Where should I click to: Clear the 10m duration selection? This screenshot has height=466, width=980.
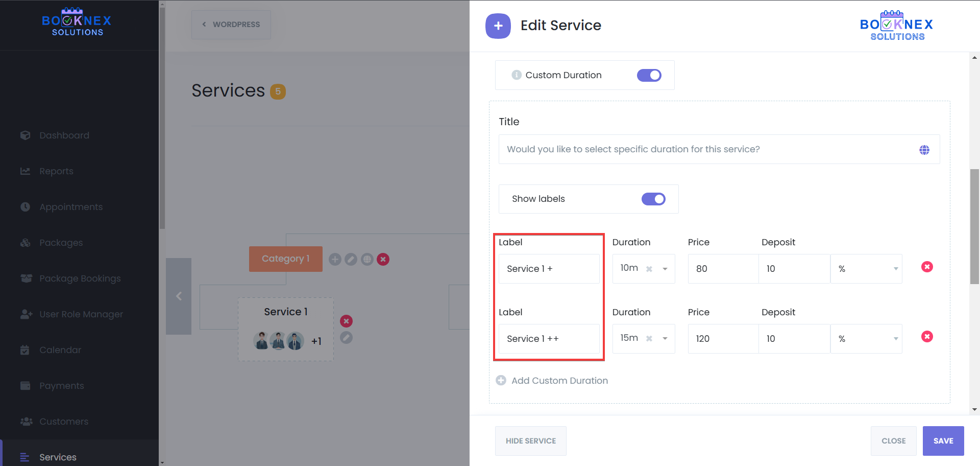point(649,269)
